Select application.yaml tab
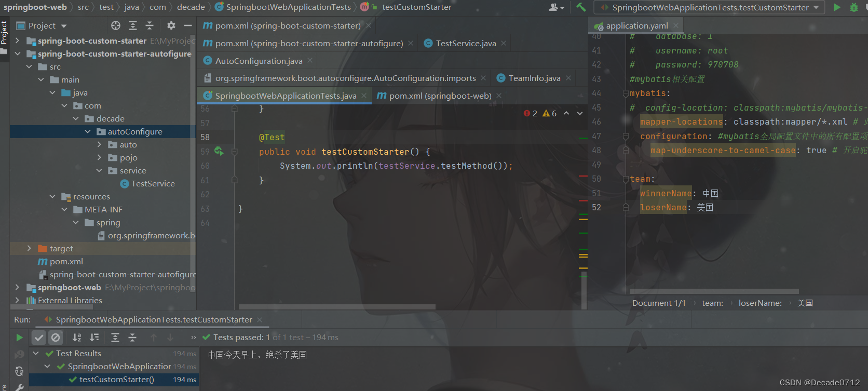 click(x=636, y=25)
